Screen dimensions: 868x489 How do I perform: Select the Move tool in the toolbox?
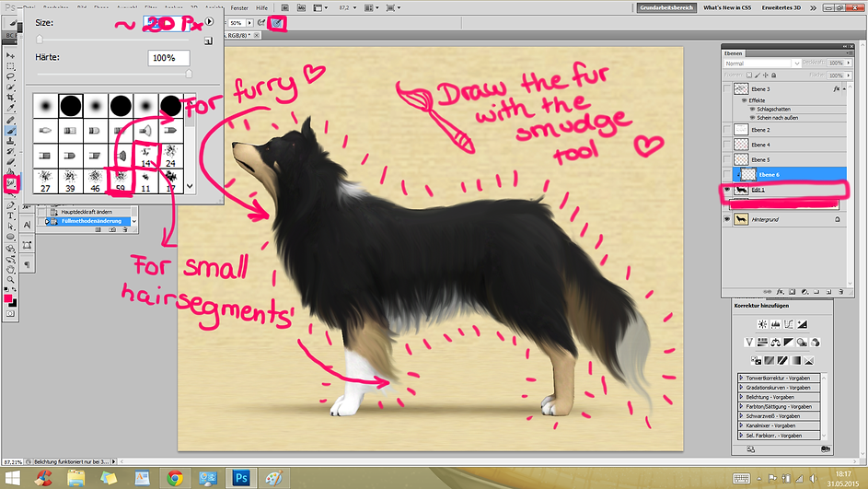click(x=10, y=55)
